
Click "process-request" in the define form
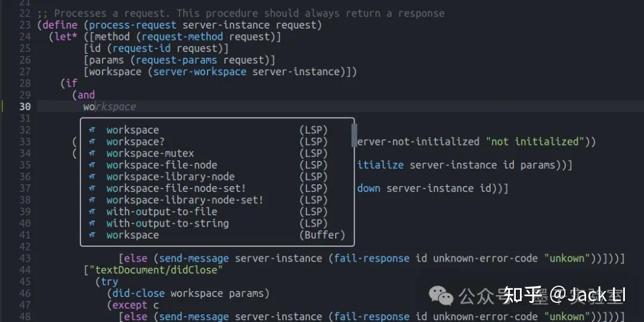click(132, 25)
